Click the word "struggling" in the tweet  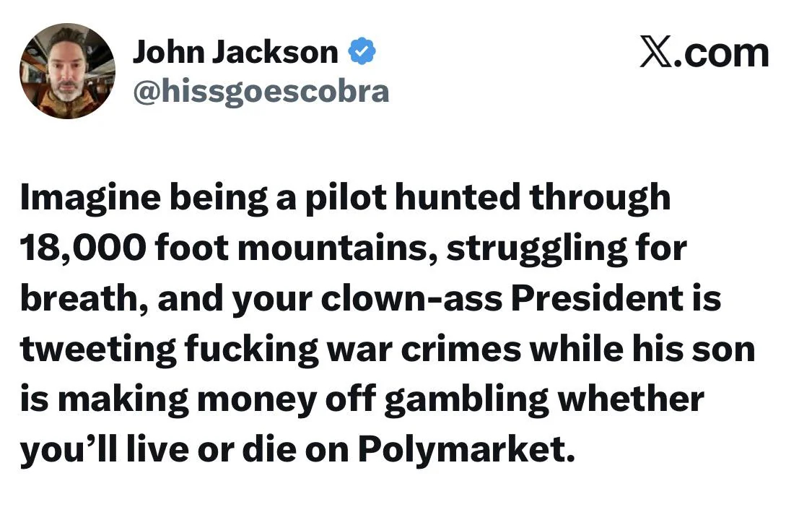point(531,248)
